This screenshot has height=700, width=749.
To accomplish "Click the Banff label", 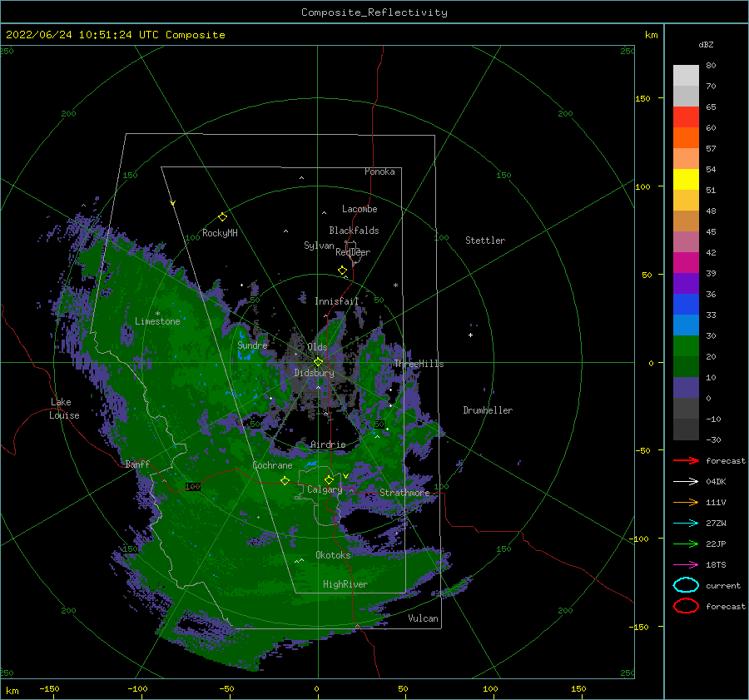I will [x=137, y=464].
